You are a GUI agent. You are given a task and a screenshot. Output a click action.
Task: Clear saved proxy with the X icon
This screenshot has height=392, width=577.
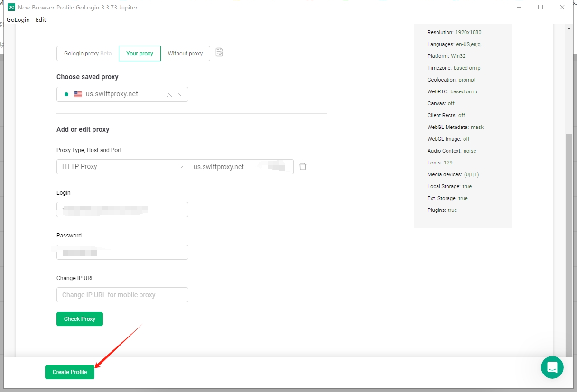tap(169, 94)
